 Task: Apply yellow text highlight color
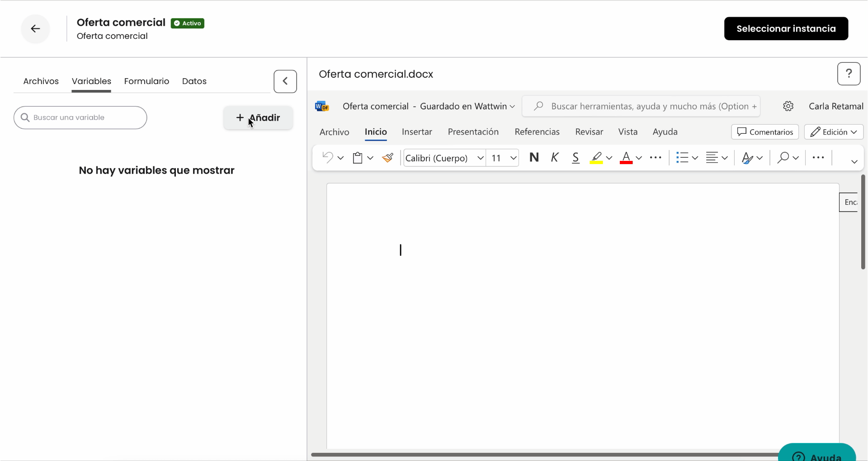coord(596,158)
